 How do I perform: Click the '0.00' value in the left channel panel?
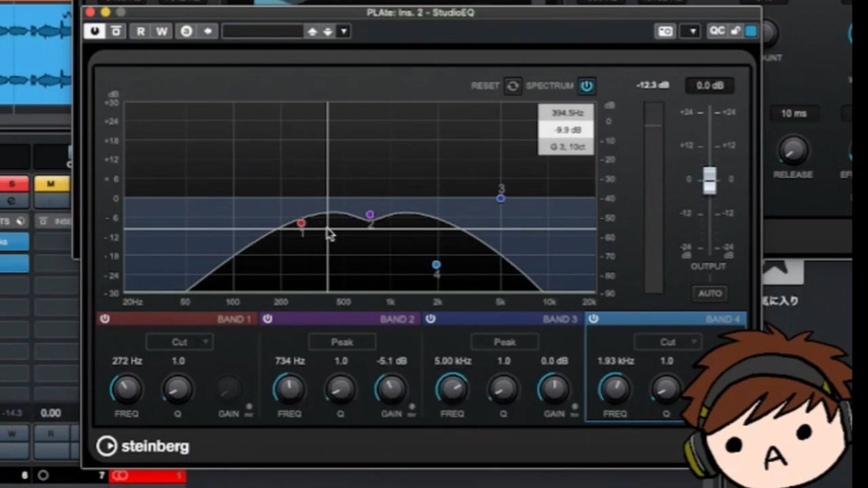(x=51, y=413)
